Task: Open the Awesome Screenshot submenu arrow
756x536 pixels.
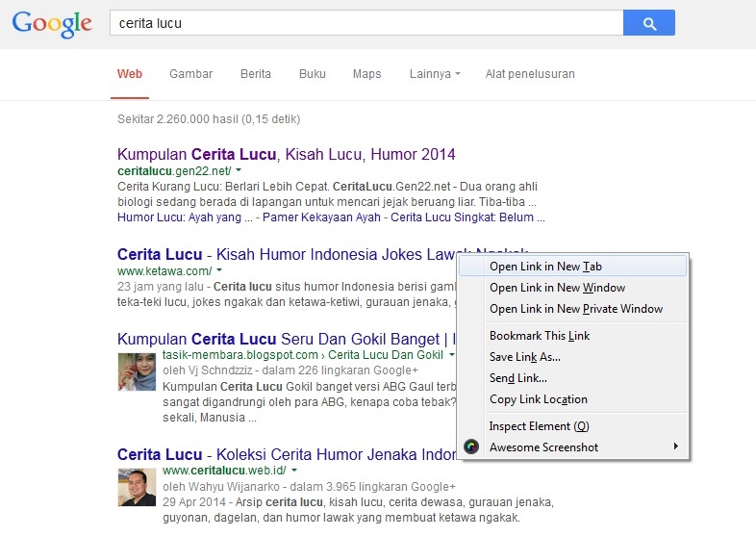Action: click(x=676, y=447)
